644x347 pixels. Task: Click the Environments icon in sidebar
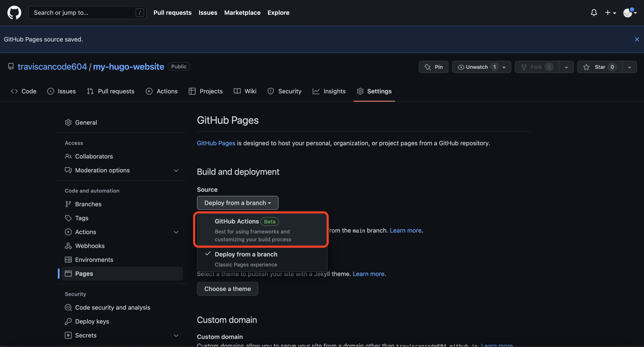point(68,260)
